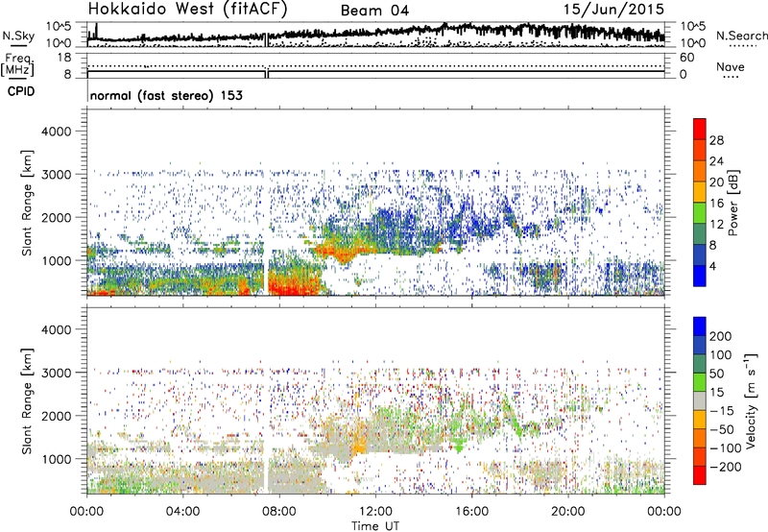Click the '08:00' time axis tick label
Image resolution: width=768 pixels, height=532 pixels.
[x=278, y=512]
